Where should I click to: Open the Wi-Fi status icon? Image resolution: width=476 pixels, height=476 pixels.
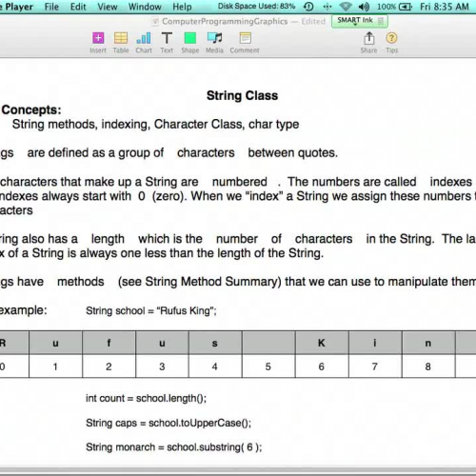(x=346, y=7)
